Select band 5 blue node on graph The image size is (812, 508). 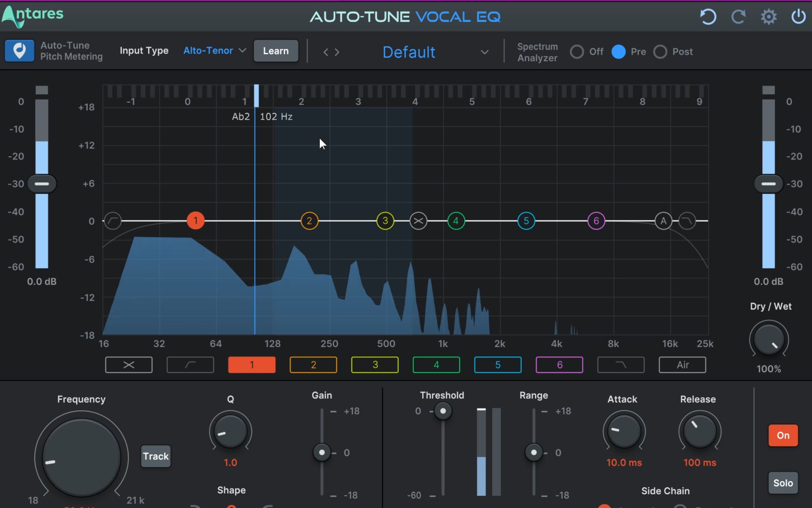pyautogui.click(x=526, y=221)
